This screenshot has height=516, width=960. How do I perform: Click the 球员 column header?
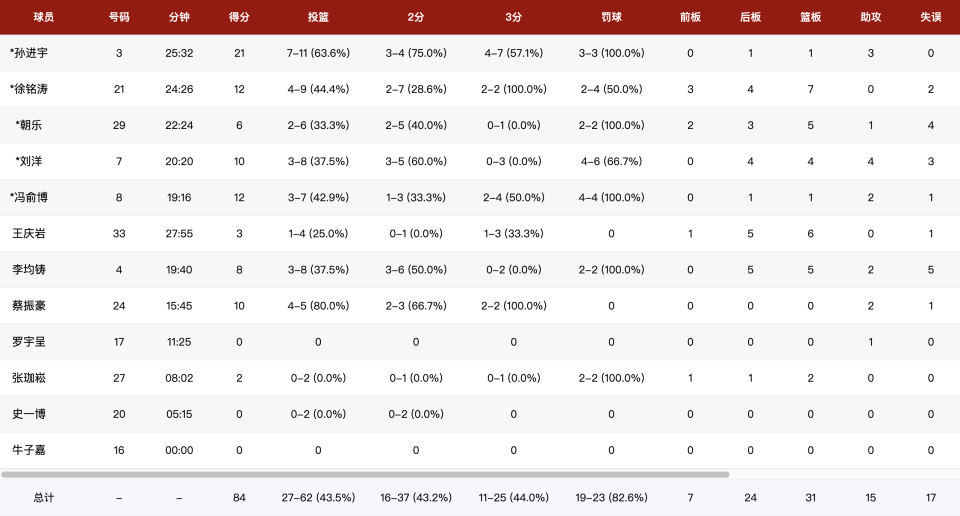43,17
